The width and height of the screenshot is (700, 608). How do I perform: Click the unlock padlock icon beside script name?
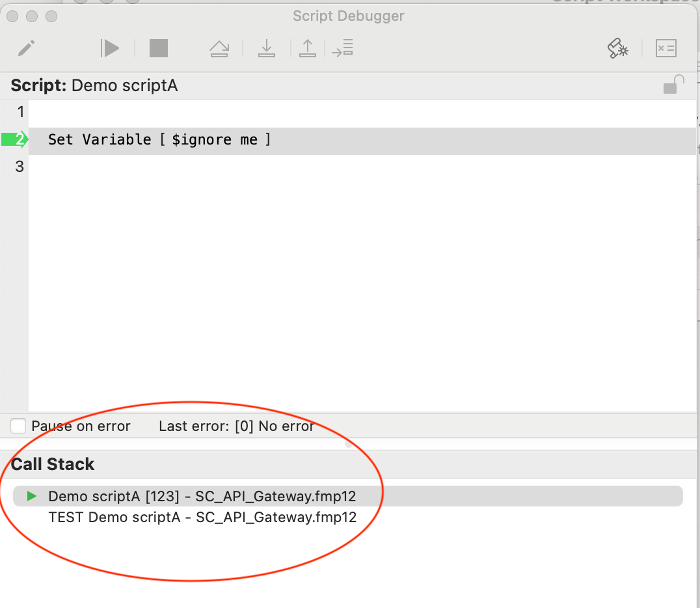point(674,85)
